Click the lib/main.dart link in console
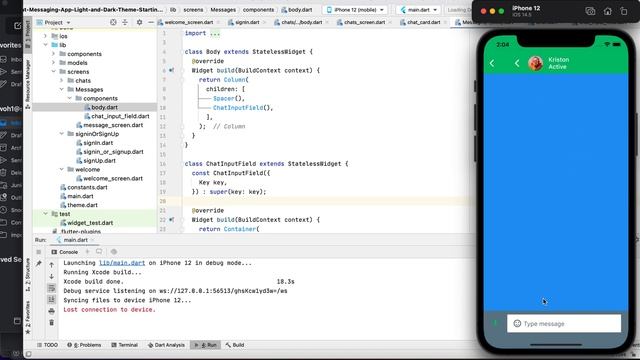The height and width of the screenshot is (360, 640). coord(122,263)
